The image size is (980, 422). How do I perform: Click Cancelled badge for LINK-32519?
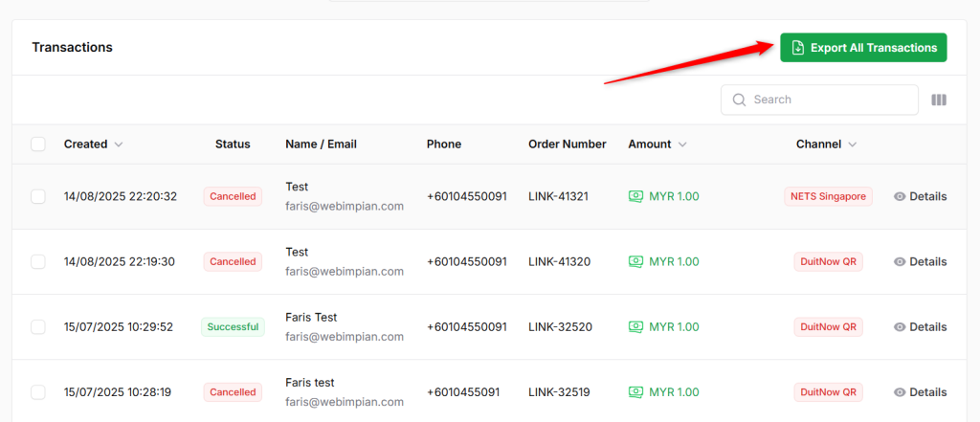tap(233, 392)
